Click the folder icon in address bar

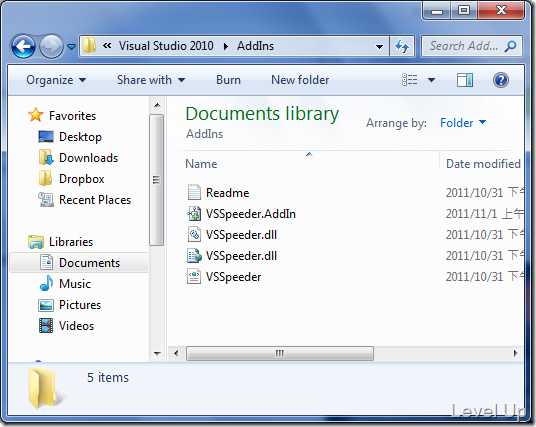[90, 45]
